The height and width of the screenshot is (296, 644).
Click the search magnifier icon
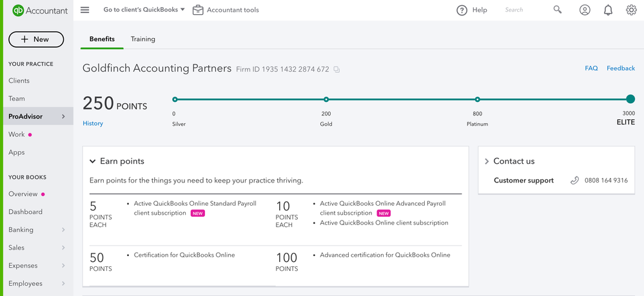558,10
